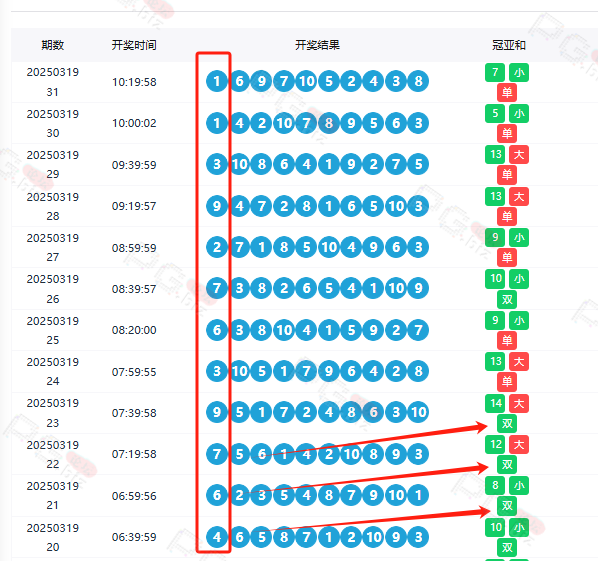Click the last ball 5 in the 09:39:59 row
The width and height of the screenshot is (598, 561).
418,164
